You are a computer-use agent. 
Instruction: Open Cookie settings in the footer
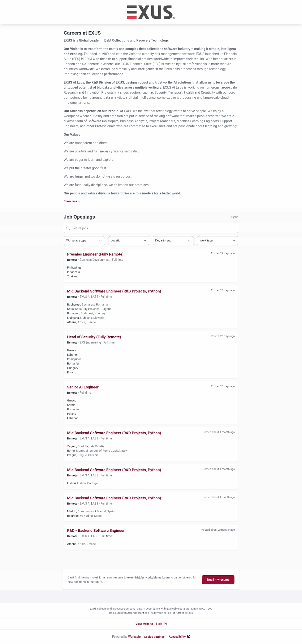click(154, 636)
